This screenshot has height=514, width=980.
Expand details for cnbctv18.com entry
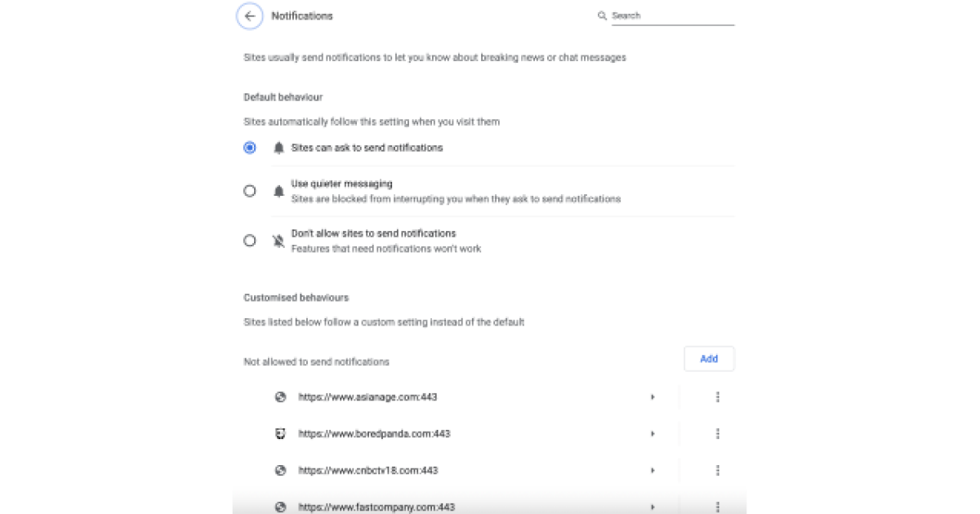pos(653,470)
